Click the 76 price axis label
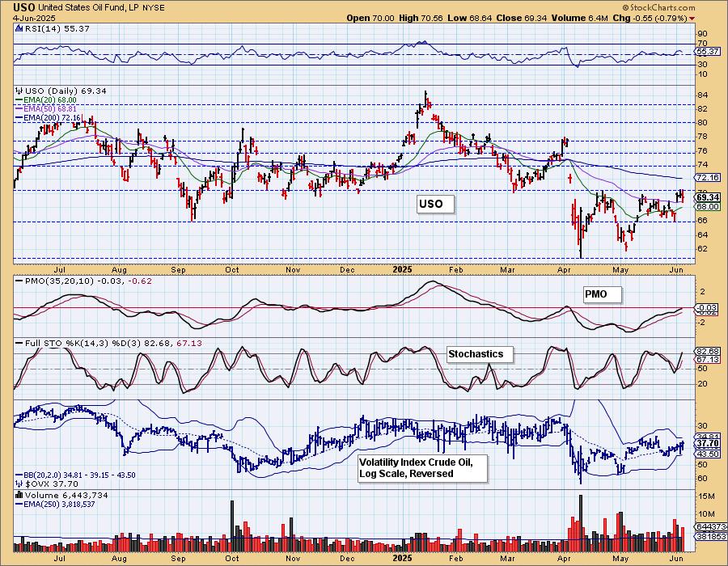 [702, 150]
